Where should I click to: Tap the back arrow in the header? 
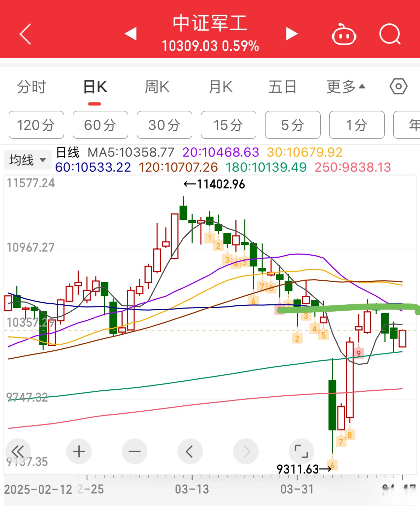[x=26, y=34]
